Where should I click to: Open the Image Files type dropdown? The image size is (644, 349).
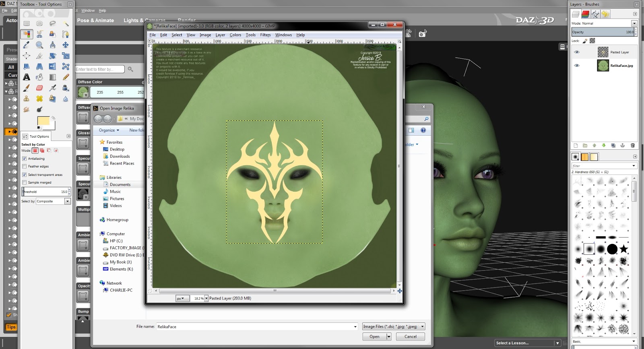394,326
